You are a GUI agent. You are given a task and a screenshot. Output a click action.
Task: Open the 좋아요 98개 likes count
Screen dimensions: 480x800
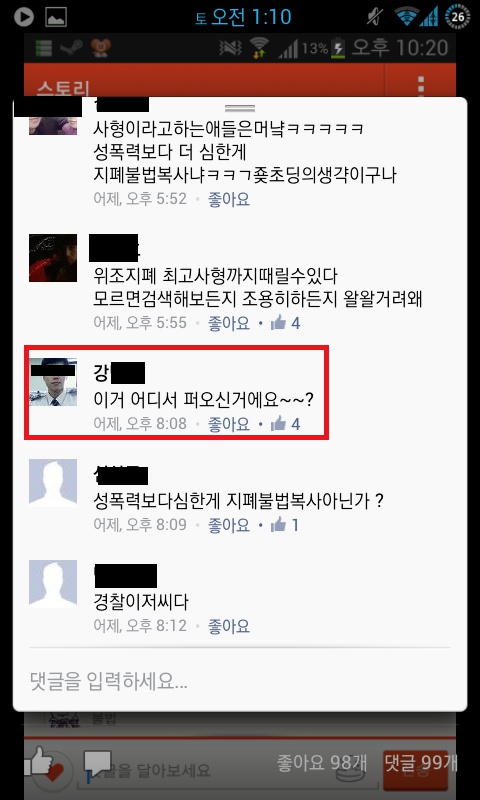pos(321,763)
